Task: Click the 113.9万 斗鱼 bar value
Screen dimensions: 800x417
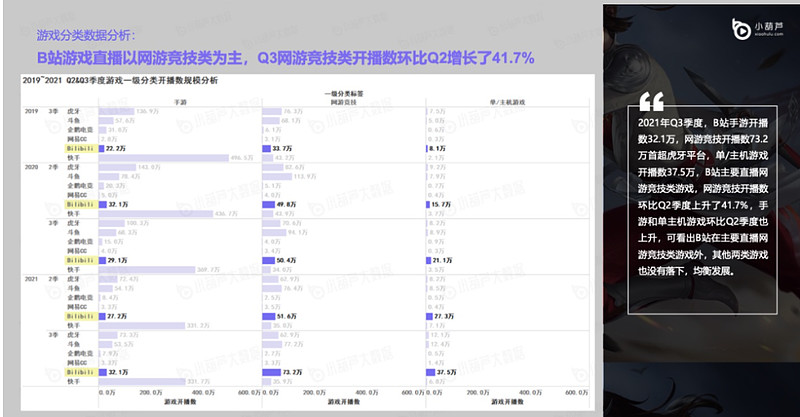Action: coord(305,176)
